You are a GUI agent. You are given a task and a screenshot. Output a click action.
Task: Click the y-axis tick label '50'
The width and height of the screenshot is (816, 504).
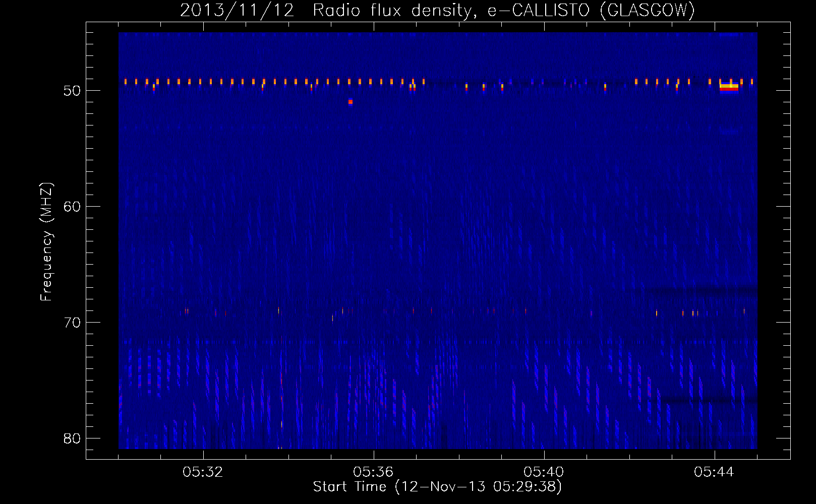point(72,91)
